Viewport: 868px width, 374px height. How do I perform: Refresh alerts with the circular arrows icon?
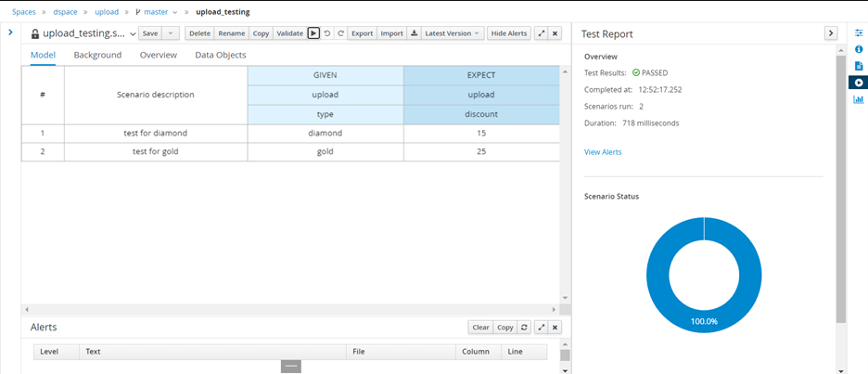524,328
